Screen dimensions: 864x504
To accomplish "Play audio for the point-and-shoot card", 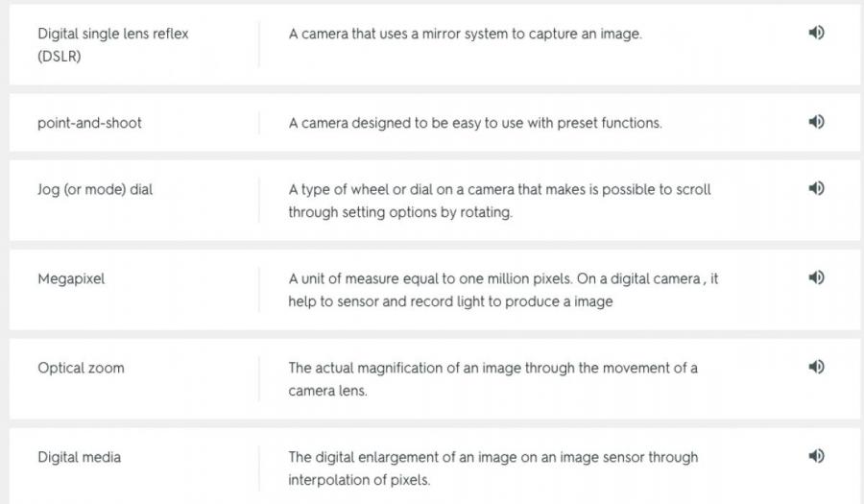I will coord(816,122).
